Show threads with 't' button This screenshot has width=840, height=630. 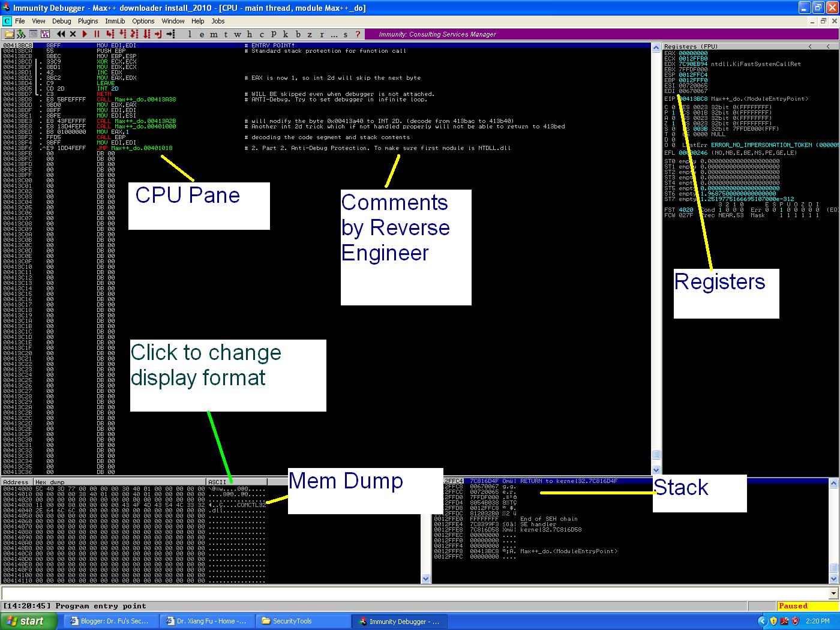coord(226,34)
